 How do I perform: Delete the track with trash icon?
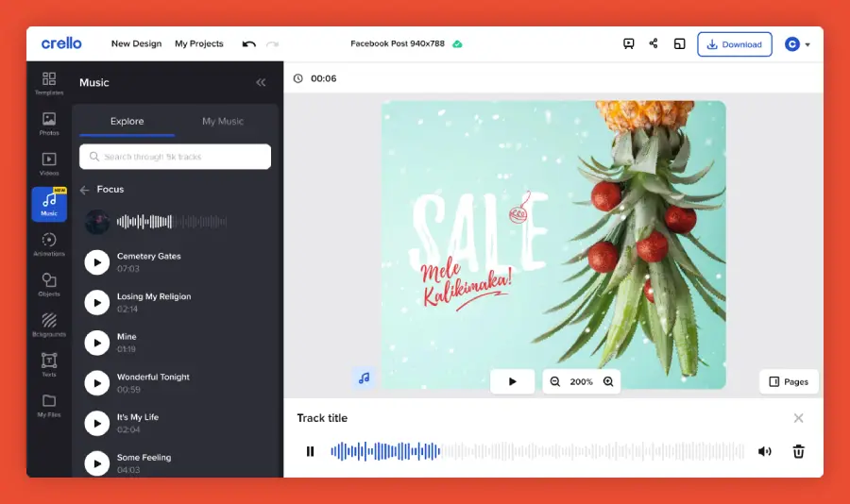click(x=798, y=451)
